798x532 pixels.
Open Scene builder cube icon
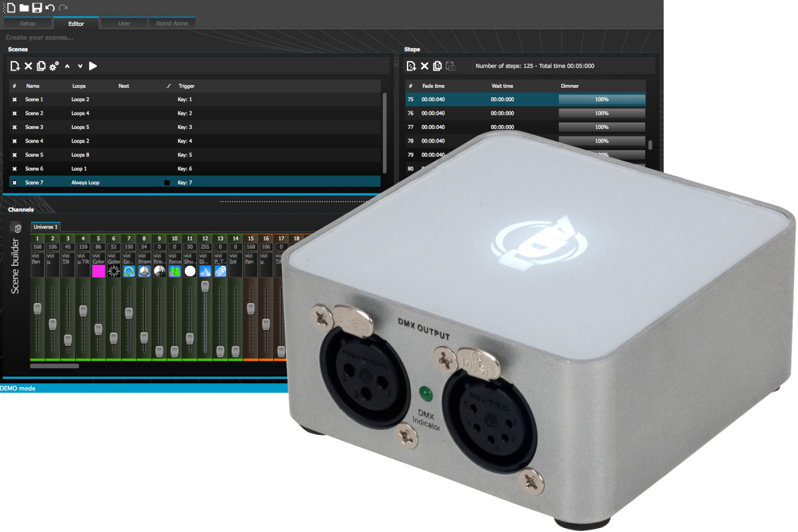coord(17,228)
